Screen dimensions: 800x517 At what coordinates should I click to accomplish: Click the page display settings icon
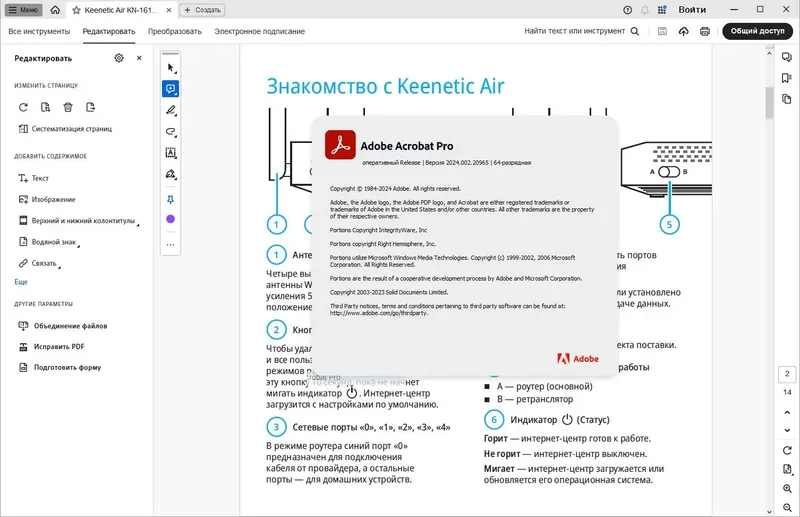point(787,469)
